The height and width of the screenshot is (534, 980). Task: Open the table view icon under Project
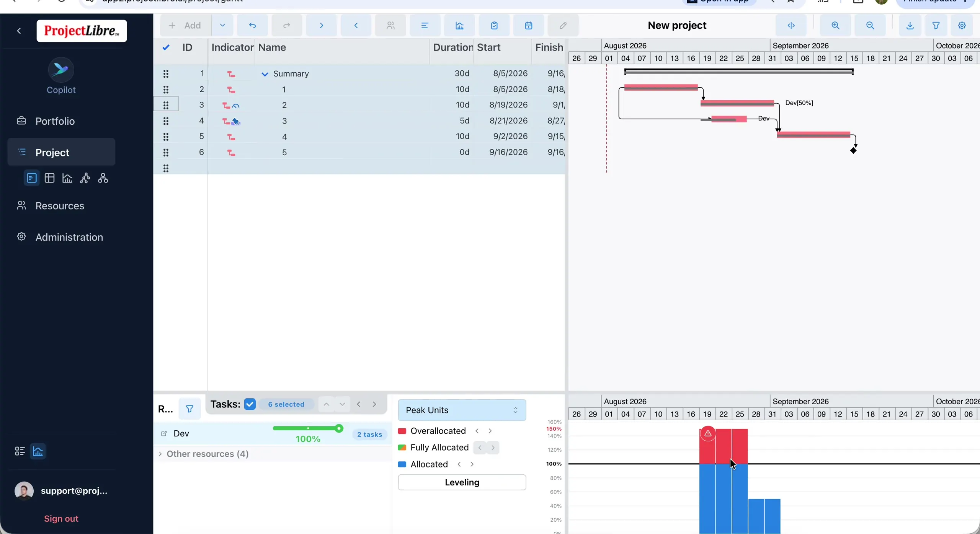click(49, 178)
